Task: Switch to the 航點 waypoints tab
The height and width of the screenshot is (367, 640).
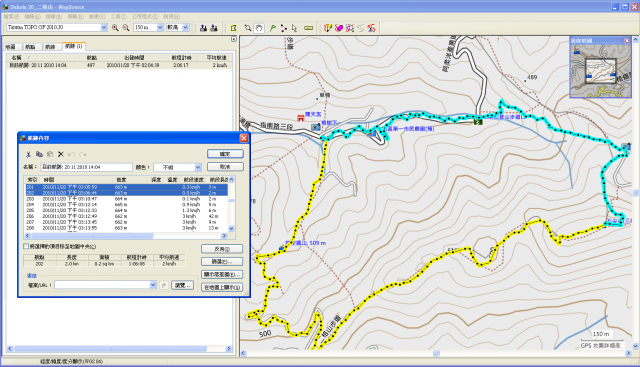Action: (30, 47)
